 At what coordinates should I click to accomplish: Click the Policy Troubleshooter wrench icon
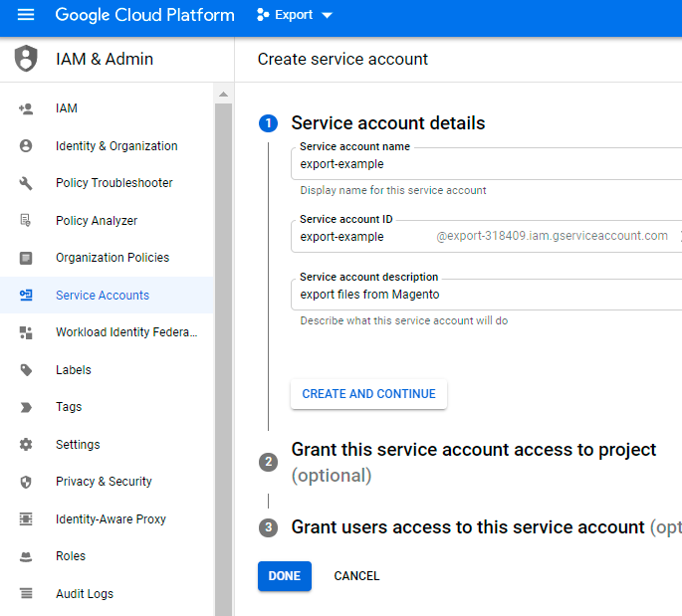point(26,183)
